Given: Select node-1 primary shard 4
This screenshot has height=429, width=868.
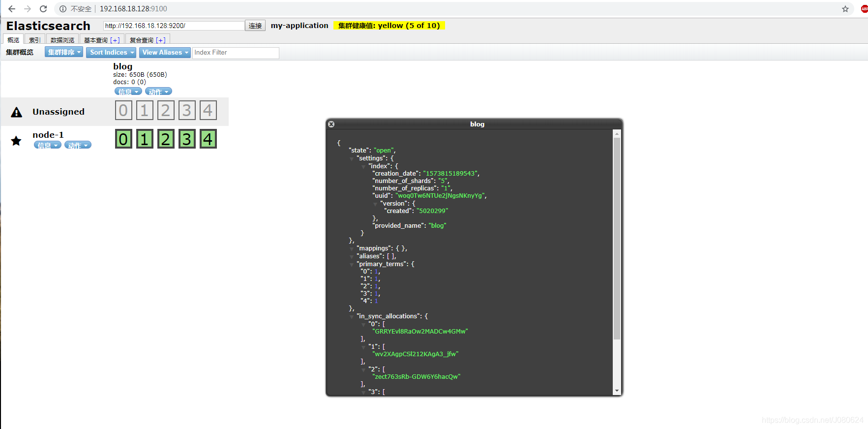Looking at the screenshot, I should [208, 139].
